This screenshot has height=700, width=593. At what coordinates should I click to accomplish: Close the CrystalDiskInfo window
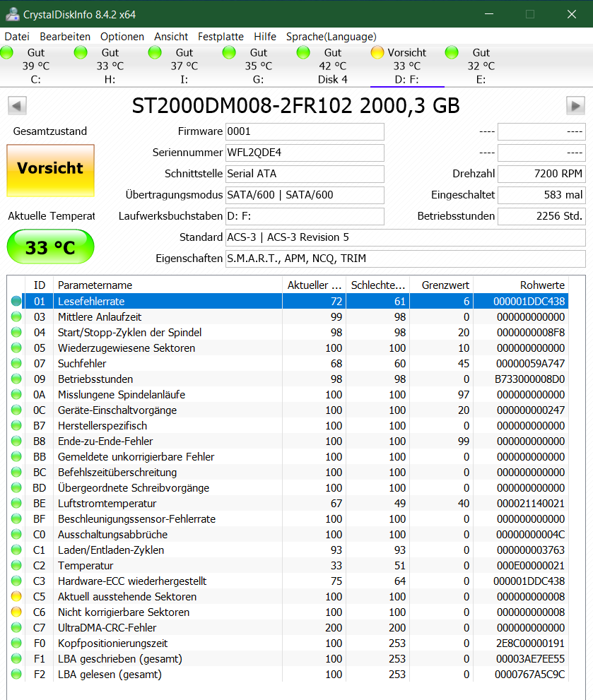click(x=572, y=14)
